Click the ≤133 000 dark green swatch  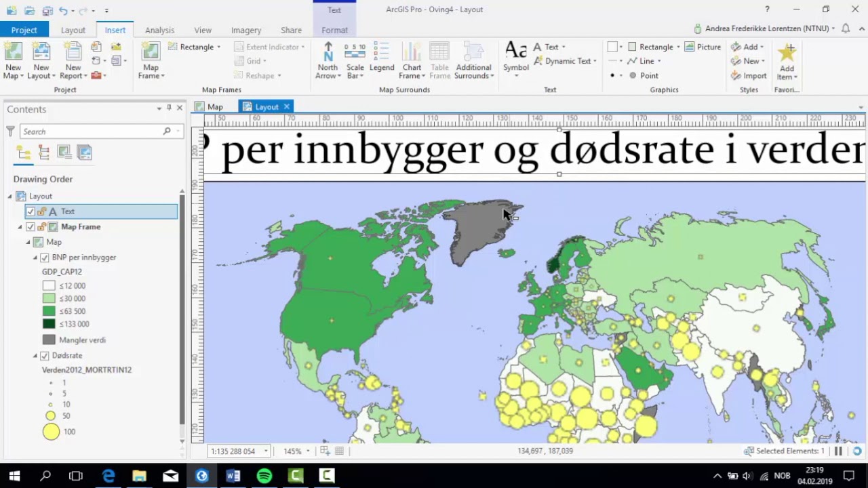pyautogui.click(x=49, y=324)
